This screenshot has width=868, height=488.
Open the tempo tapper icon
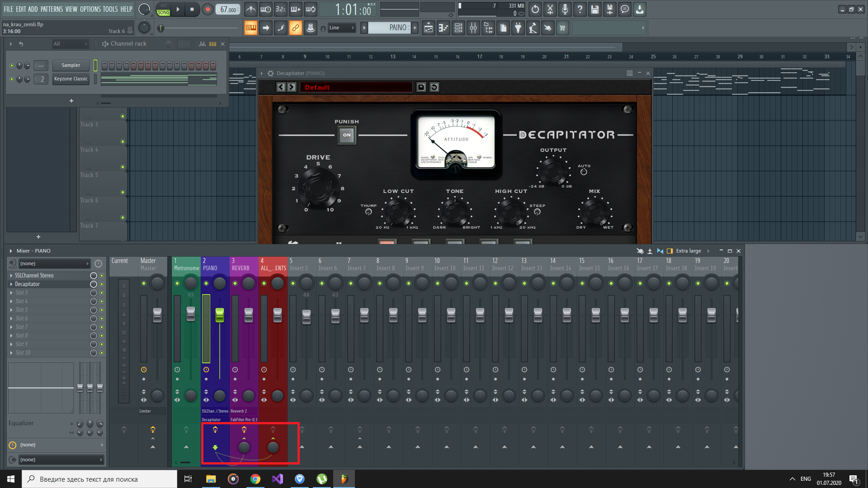533,28
